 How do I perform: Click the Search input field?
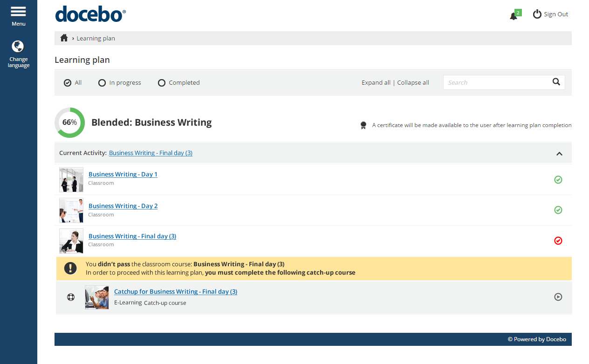pos(496,82)
